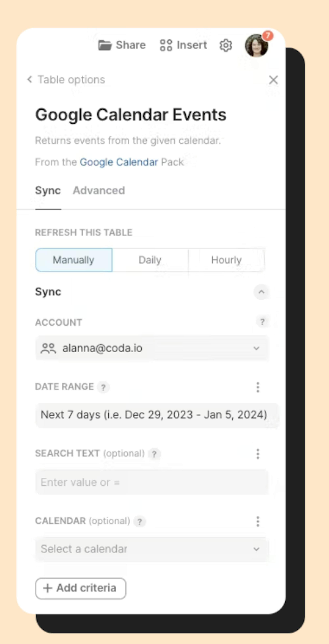Show help for the Account field
Viewport: 329px width, 644px height.
tap(262, 322)
